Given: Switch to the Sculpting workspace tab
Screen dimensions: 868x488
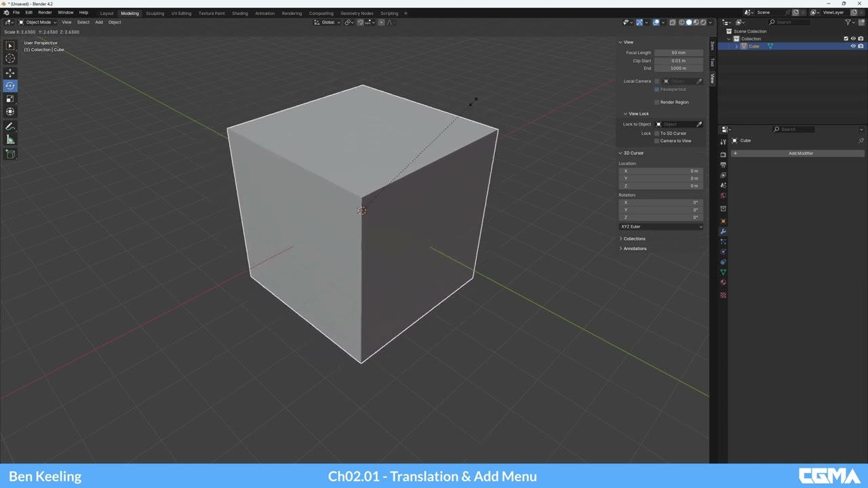Looking at the screenshot, I should click(155, 14).
